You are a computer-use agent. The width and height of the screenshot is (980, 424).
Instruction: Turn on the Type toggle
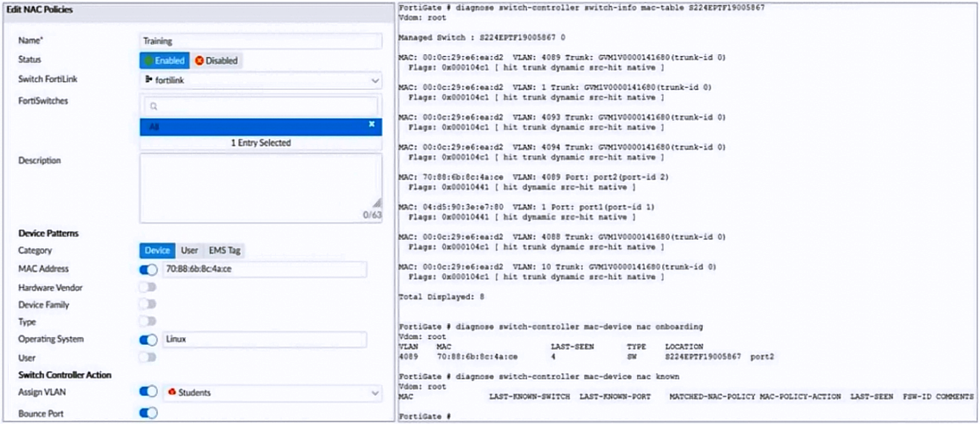[147, 321]
